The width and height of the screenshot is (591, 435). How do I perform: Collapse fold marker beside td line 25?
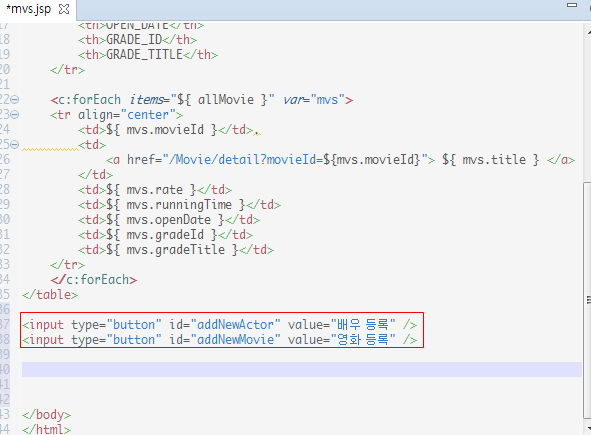(x=14, y=144)
